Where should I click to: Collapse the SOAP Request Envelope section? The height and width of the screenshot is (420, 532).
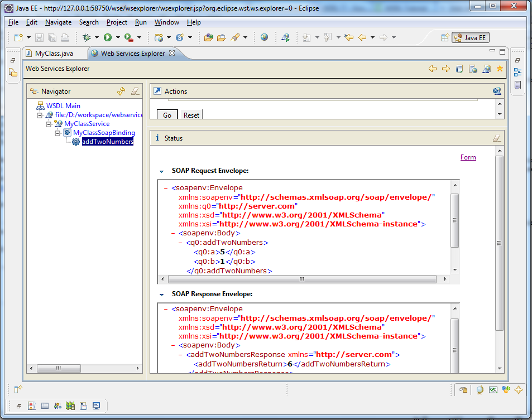pos(161,170)
